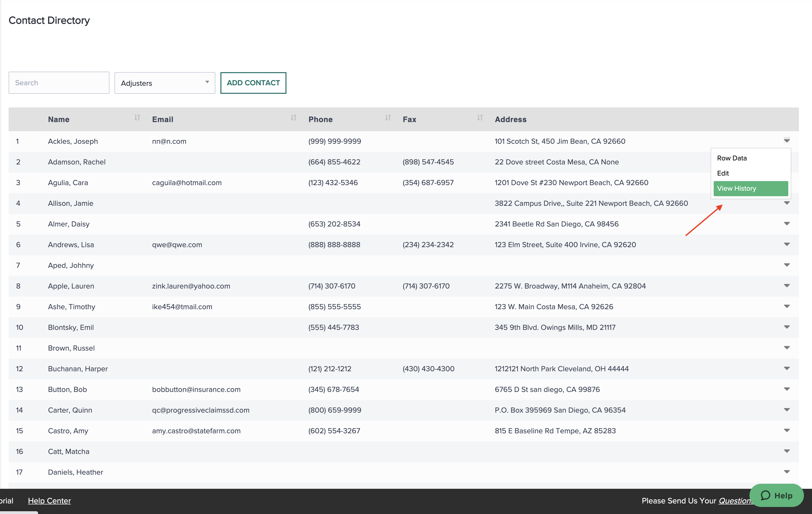Viewport: 812px width, 514px height.
Task: Expand row actions for Aped, Johhny
Action: click(x=787, y=265)
